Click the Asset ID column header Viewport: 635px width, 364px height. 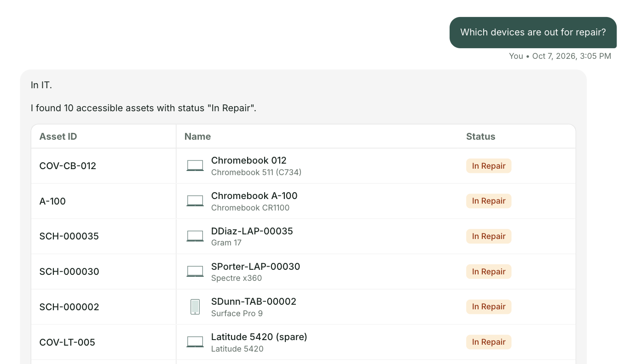click(58, 136)
